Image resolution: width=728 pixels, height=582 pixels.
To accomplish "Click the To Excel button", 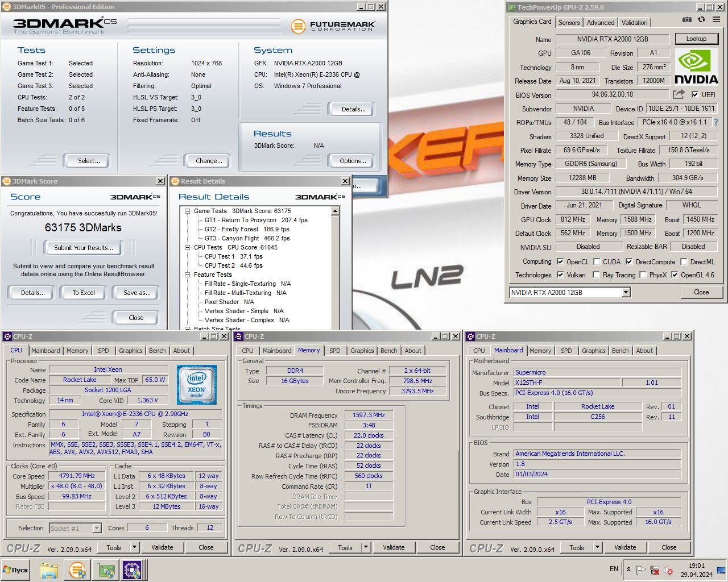I will click(x=84, y=293).
